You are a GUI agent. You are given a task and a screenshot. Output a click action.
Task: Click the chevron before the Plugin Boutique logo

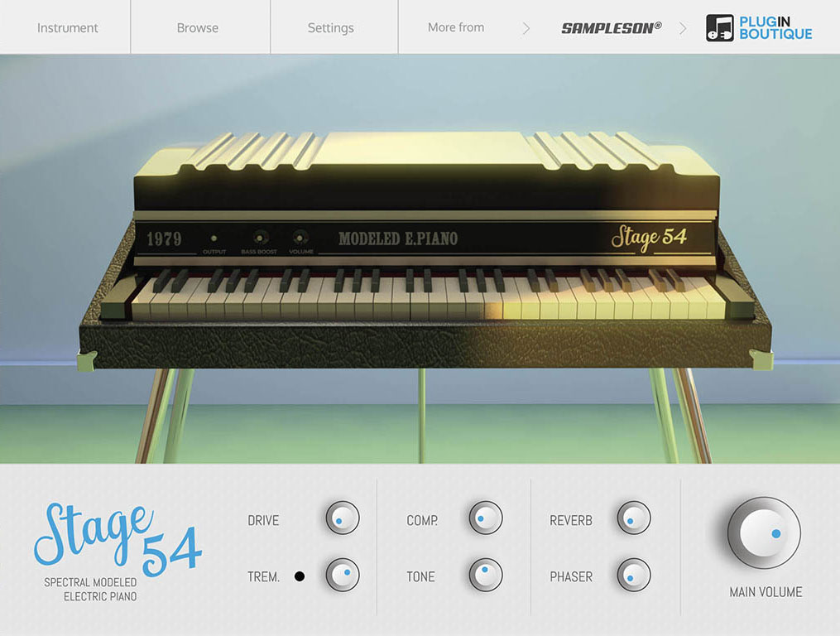click(684, 27)
